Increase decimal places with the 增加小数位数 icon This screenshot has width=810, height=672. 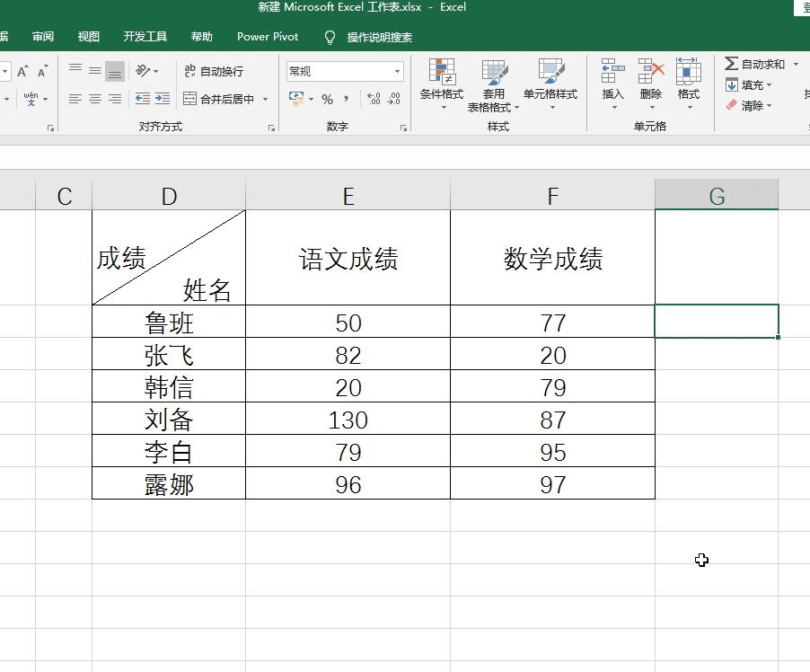(x=372, y=99)
